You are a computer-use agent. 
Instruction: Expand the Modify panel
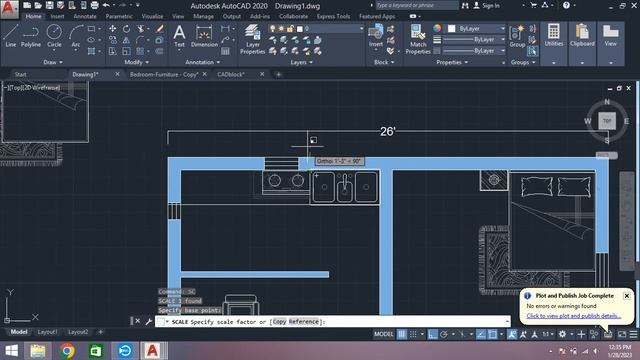[x=137, y=62]
